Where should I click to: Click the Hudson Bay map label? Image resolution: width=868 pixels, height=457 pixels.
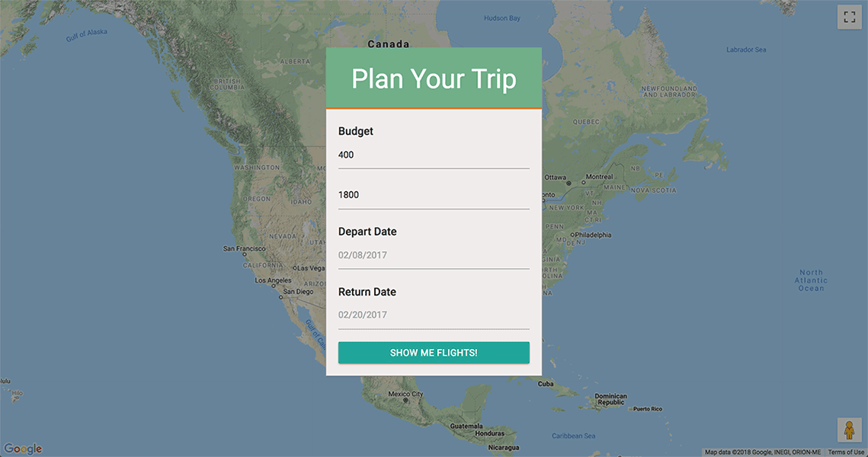(502, 18)
